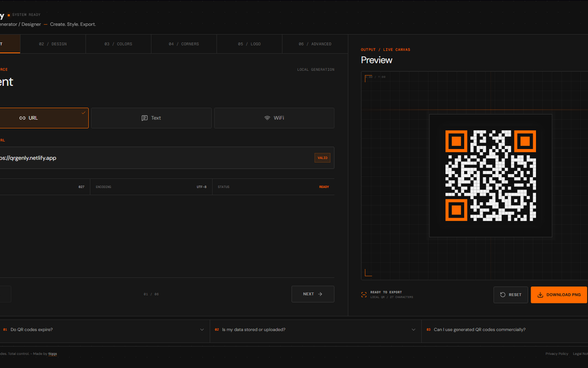
Task: Click the 'Create. Style. Export.' tagline
Action: coord(73,25)
